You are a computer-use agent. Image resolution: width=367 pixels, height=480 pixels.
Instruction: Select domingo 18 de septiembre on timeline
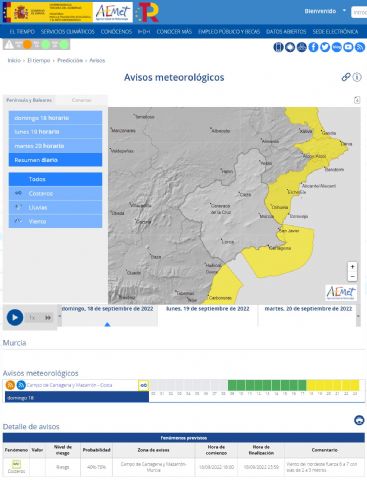(x=108, y=309)
